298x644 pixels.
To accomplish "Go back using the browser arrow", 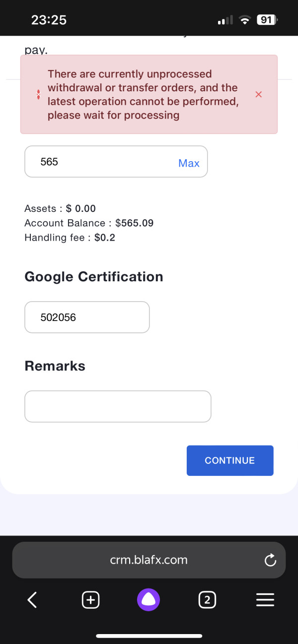I will pyautogui.click(x=32, y=600).
